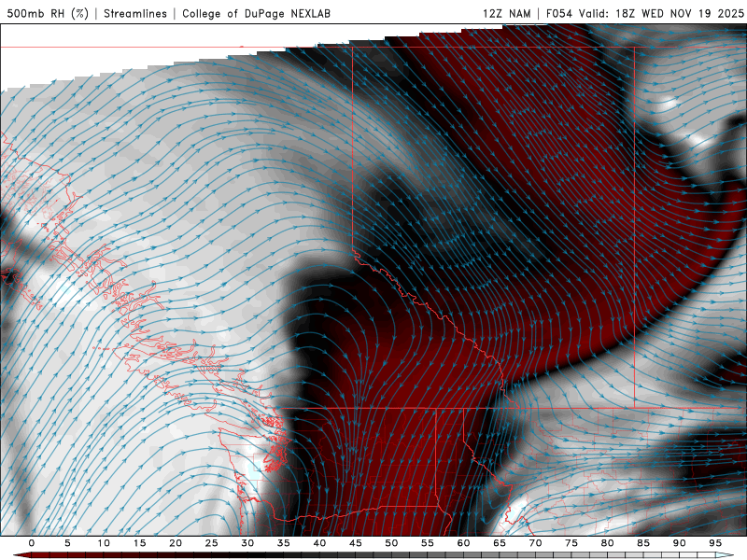Click the "70" value on the color scale
This screenshot has height=560, width=747.
(x=535, y=543)
